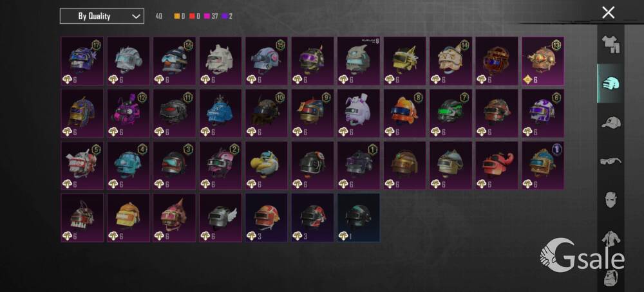Filter by purple quality showing 2

pyautogui.click(x=227, y=17)
